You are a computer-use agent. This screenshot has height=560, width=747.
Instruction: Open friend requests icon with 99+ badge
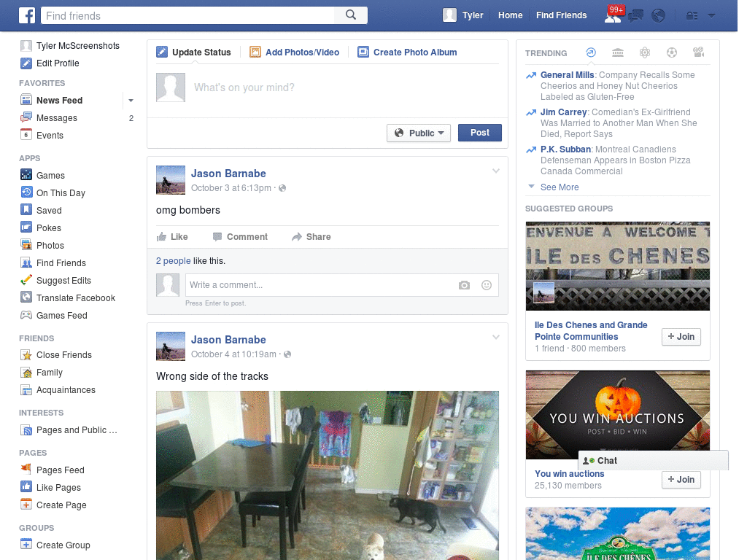613,15
